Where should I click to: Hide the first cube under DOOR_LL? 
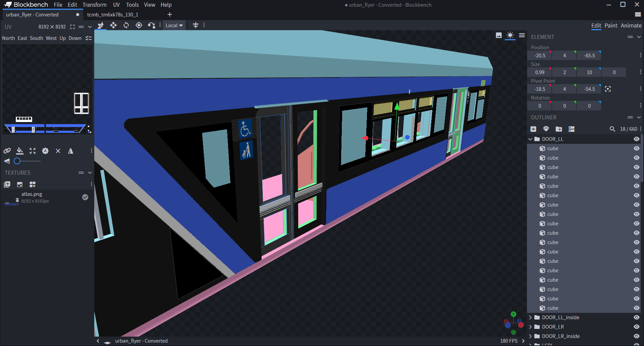pyautogui.click(x=637, y=148)
